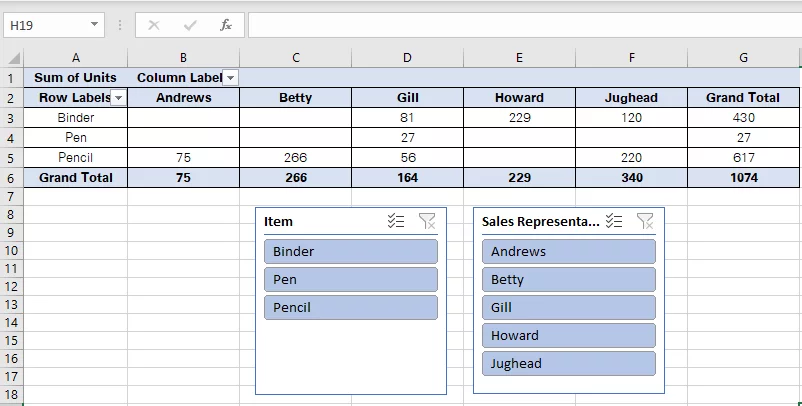
Task: Open the Row Labels filter dropdown
Action: click(x=118, y=98)
